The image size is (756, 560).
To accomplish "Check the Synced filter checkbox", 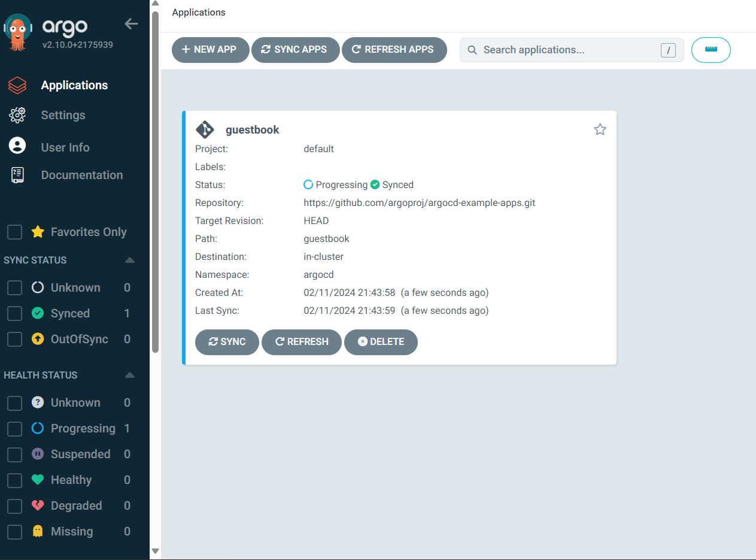I will [14, 314].
